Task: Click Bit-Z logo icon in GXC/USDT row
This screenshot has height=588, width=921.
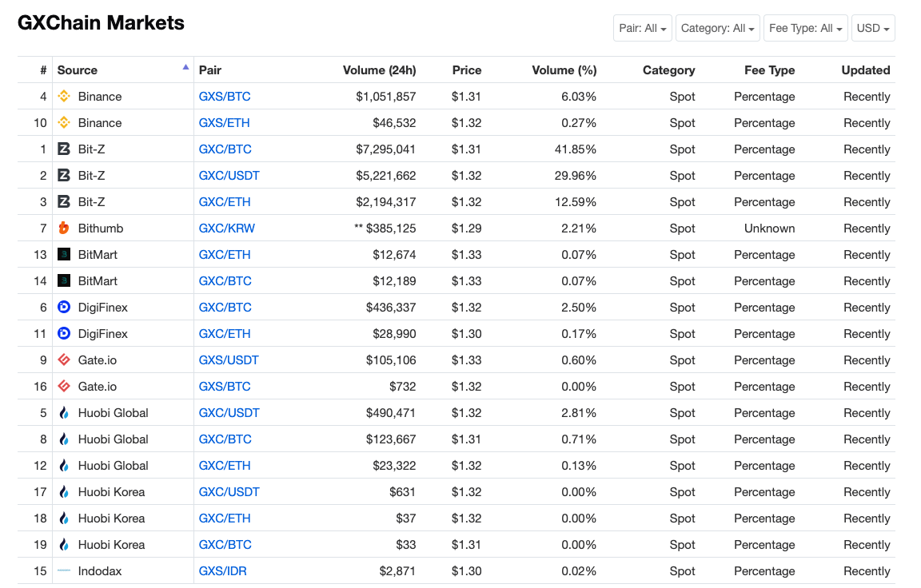Action: (64, 176)
